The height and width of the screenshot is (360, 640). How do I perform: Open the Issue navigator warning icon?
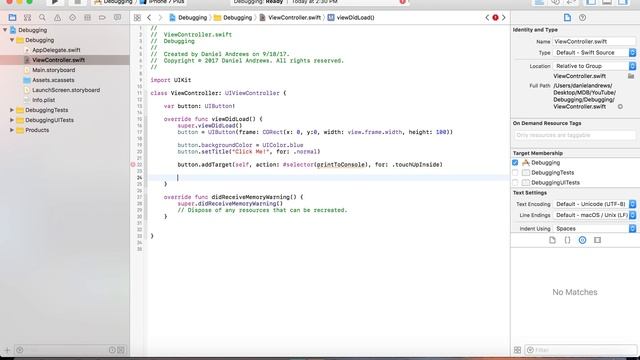[58, 18]
